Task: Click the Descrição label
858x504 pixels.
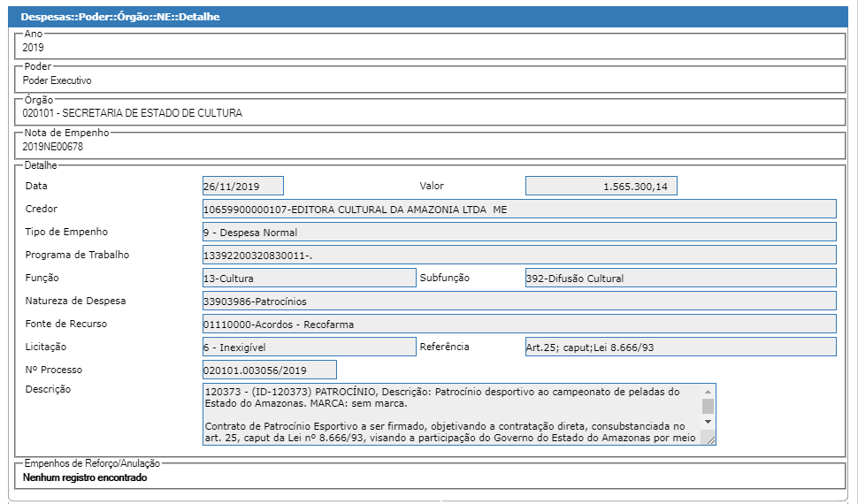Action: coord(48,389)
